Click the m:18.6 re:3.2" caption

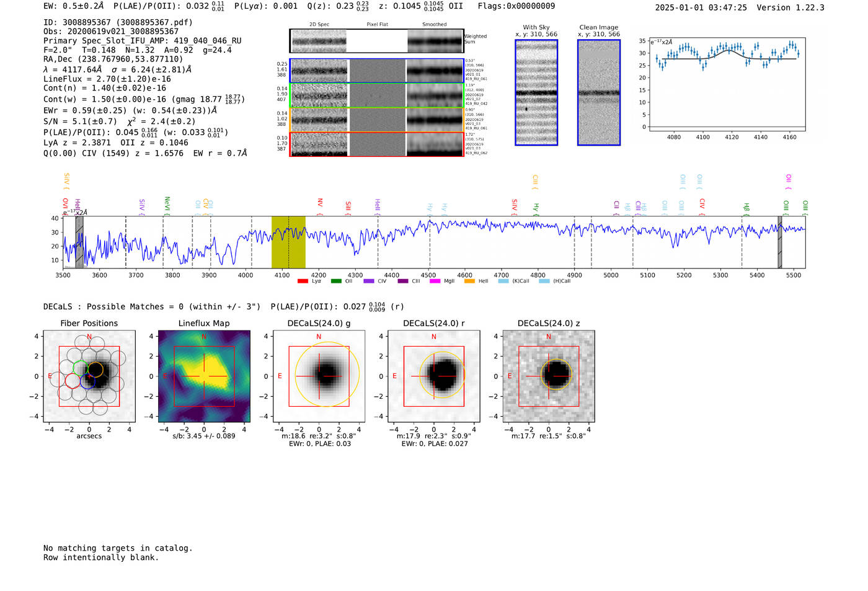(x=319, y=436)
